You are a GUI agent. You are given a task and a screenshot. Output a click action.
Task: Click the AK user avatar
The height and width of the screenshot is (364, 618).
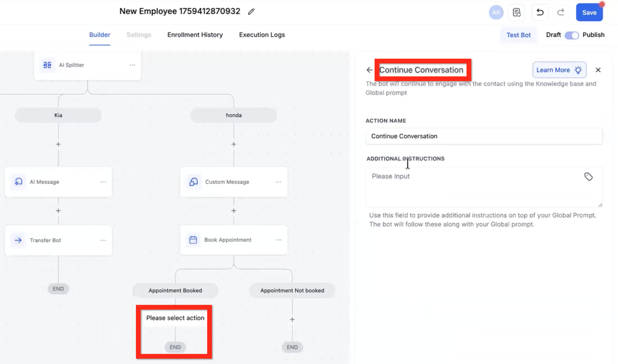[x=496, y=12]
